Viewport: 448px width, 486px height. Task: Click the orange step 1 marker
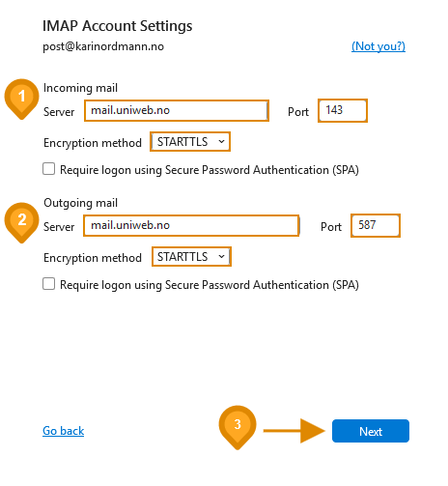click(21, 99)
